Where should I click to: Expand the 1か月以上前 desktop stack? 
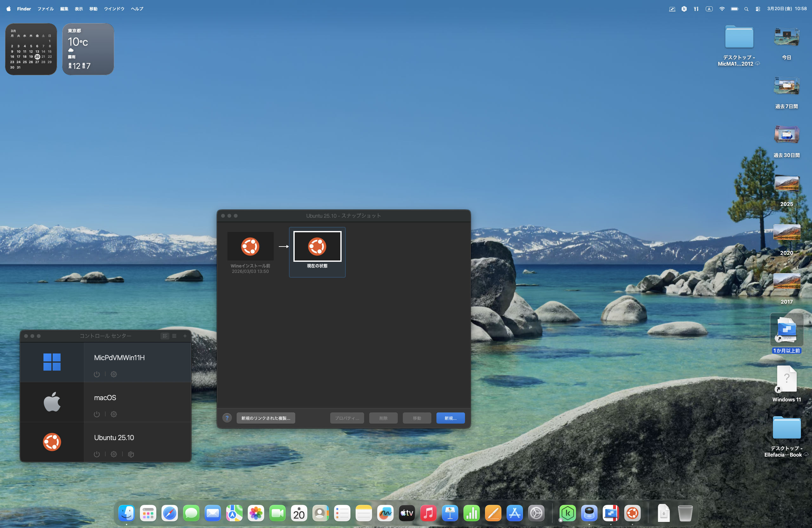coord(786,330)
